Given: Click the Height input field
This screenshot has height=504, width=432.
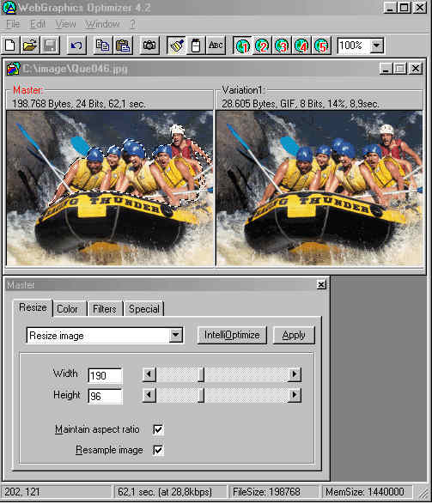Looking at the screenshot, I should pyautogui.click(x=105, y=397).
